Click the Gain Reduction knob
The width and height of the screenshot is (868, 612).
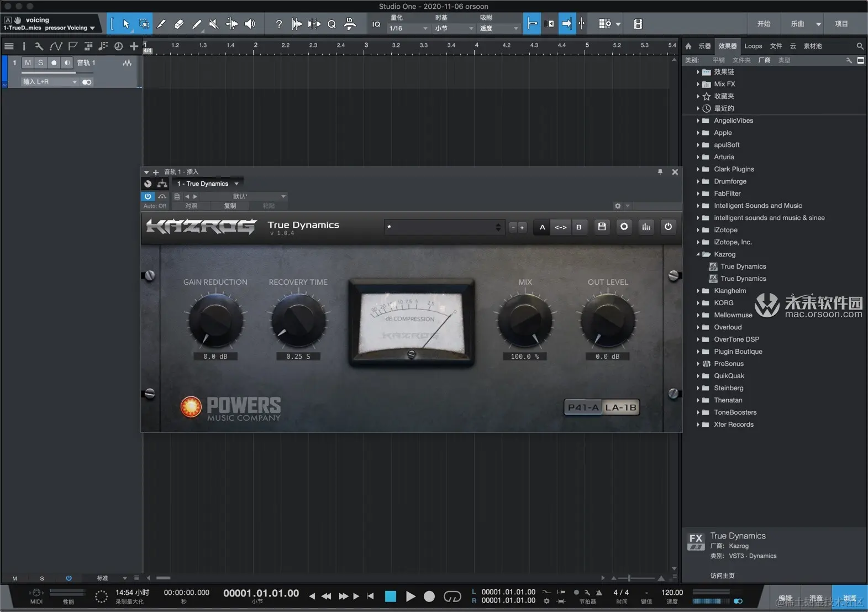tap(215, 320)
